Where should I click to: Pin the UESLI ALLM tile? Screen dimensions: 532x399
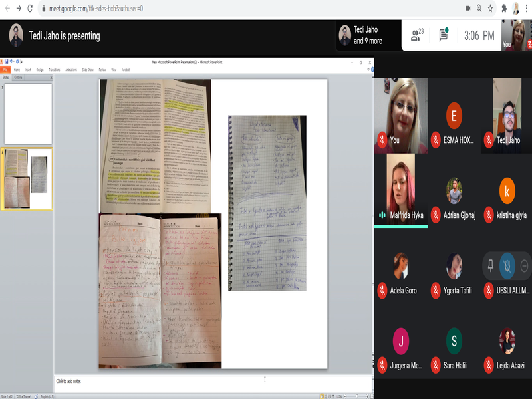[x=490, y=265]
